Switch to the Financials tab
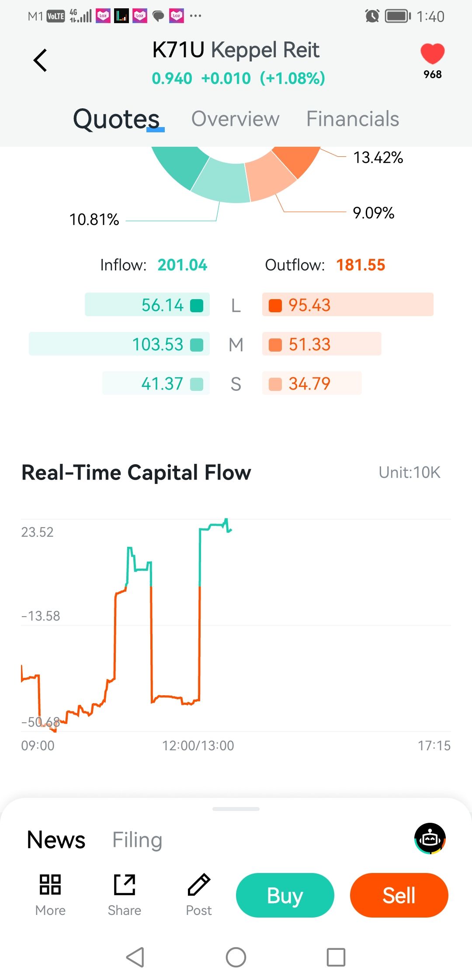This screenshot has width=472, height=980. (x=353, y=119)
